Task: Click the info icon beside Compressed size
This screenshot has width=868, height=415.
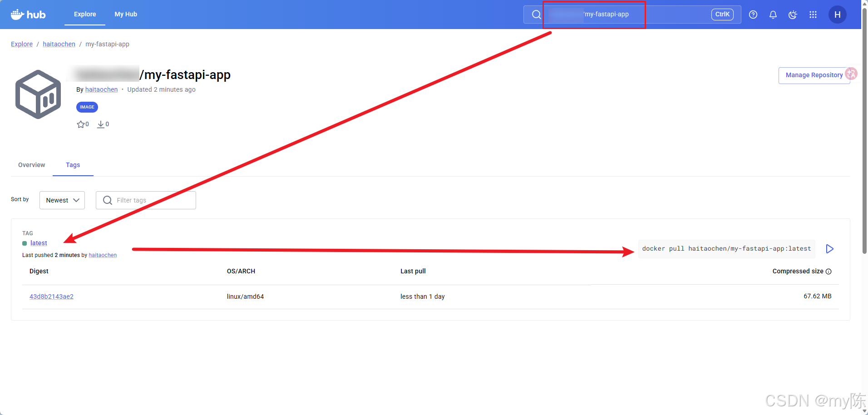Action: point(829,272)
